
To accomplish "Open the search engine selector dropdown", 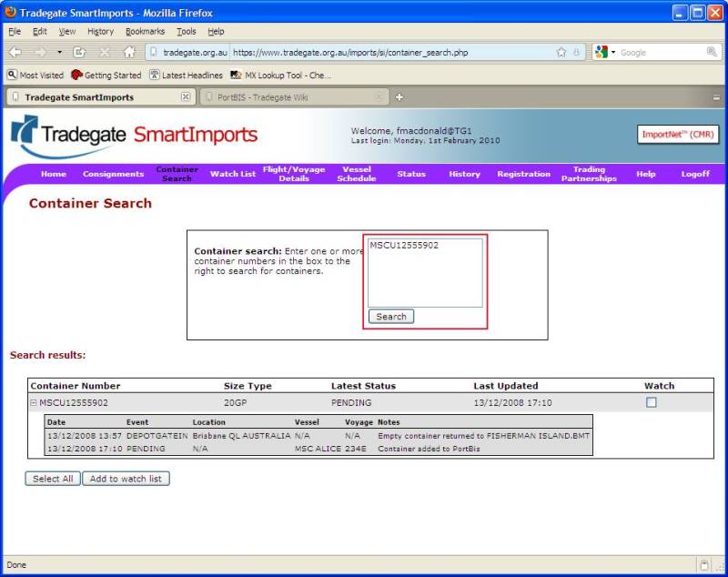I will pyautogui.click(x=607, y=52).
